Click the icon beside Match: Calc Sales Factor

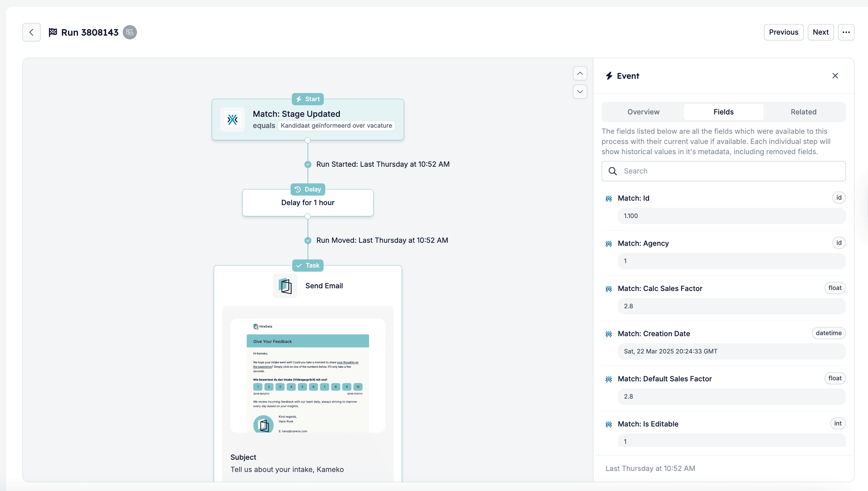coord(609,289)
